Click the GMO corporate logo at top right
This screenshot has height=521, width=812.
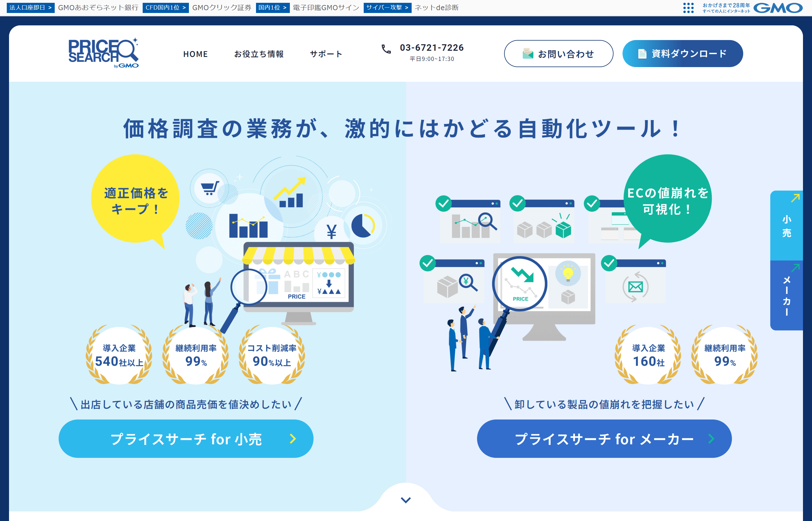(778, 8)
